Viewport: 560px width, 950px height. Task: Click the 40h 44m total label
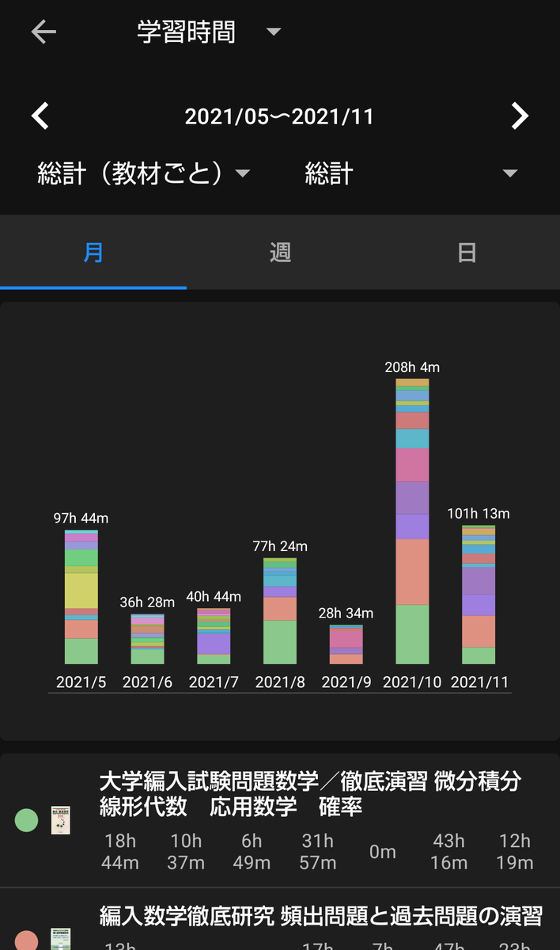pos(214,597)
